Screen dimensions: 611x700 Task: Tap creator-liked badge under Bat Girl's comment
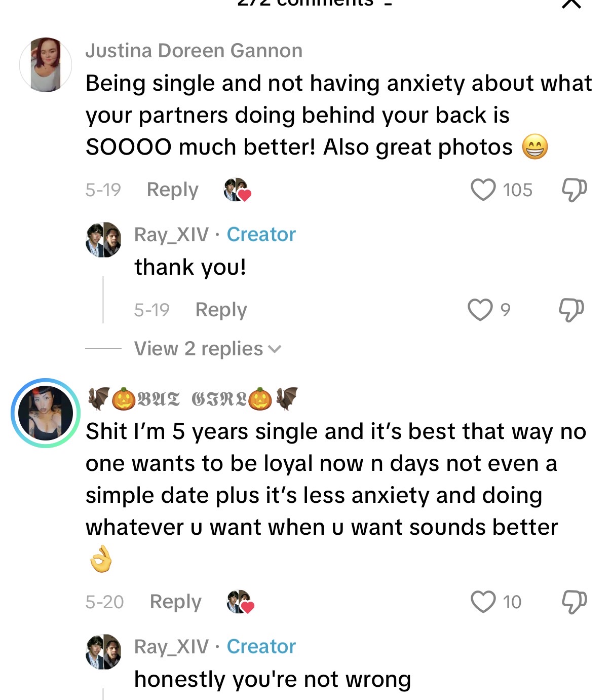tap(240, 602)
